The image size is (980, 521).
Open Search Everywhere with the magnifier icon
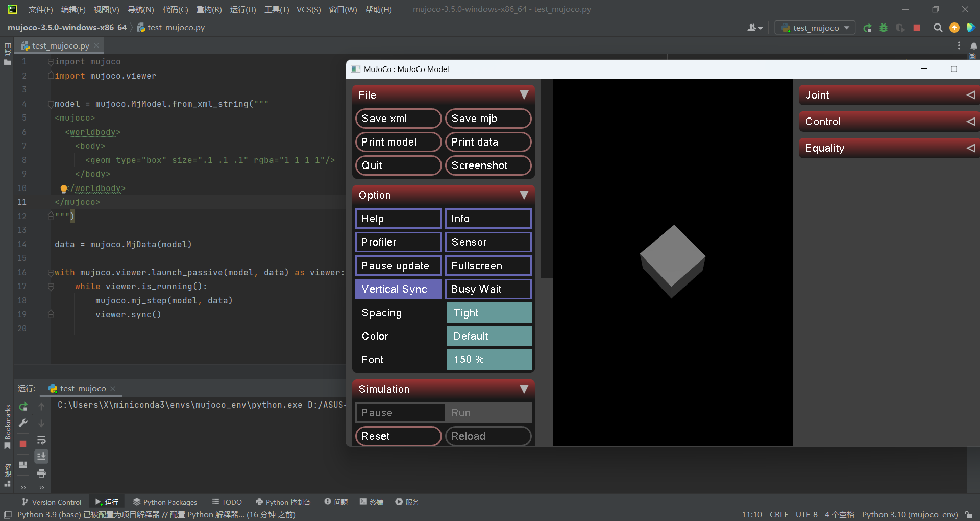click(938, 28)
